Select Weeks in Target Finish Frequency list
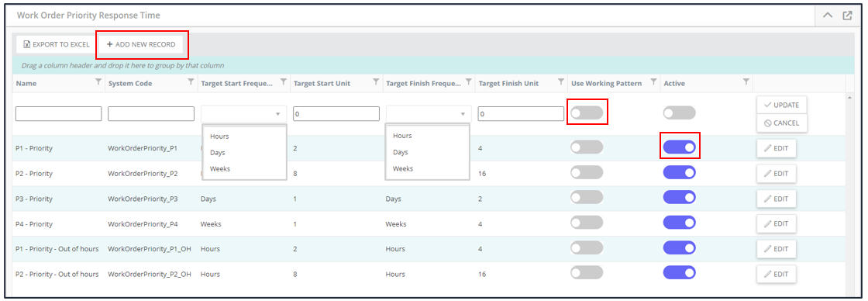The width and height of the screenshot is (868, 301). pos(427,168)
